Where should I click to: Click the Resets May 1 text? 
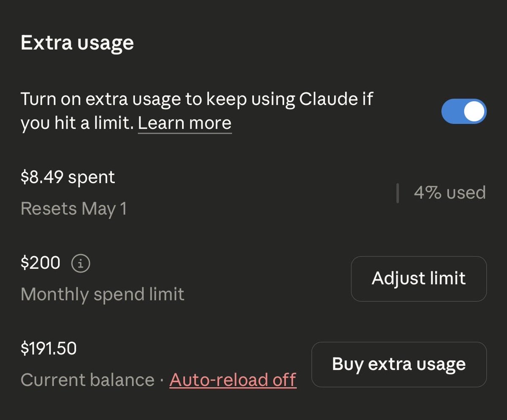(74, 209)
